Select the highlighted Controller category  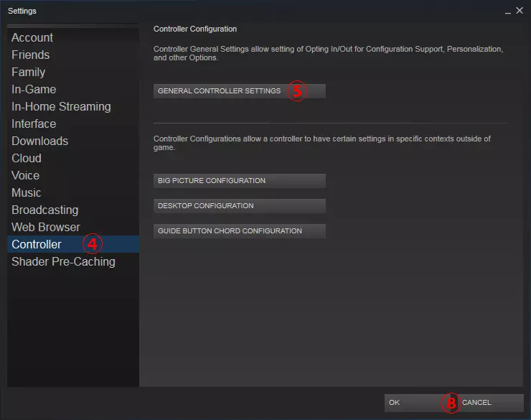(73, 244)
